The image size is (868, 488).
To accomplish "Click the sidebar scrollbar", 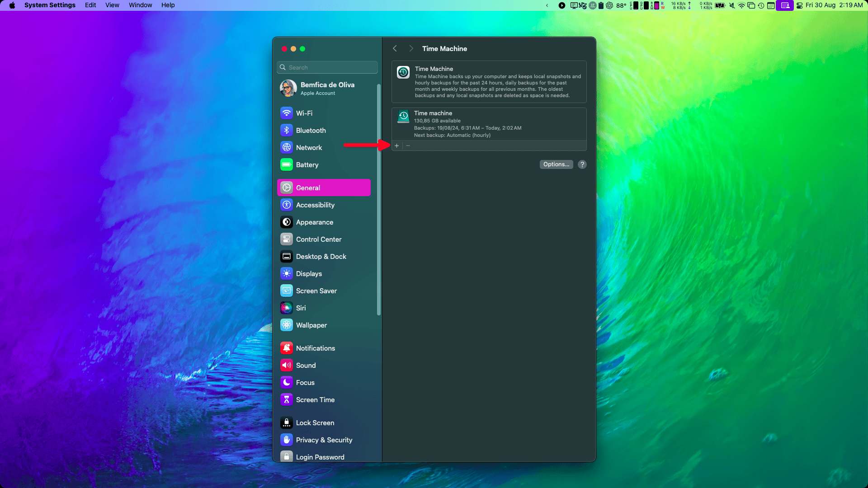I will point(379,199).
